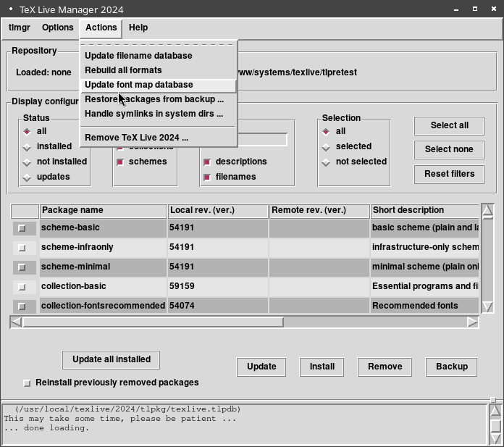Screen dimensions: 504x447
Task: Open the tlmgr menu
Action: [x=20, y=28]
